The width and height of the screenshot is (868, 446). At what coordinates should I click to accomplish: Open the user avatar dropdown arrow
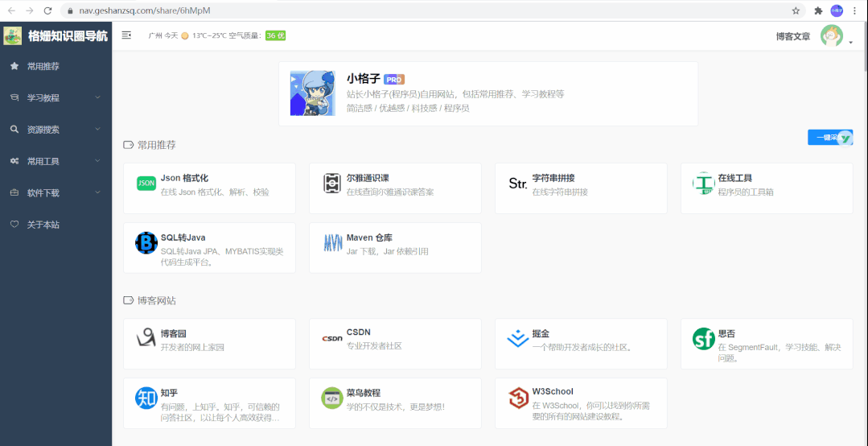pyautogui.click(x=850, y=43)
